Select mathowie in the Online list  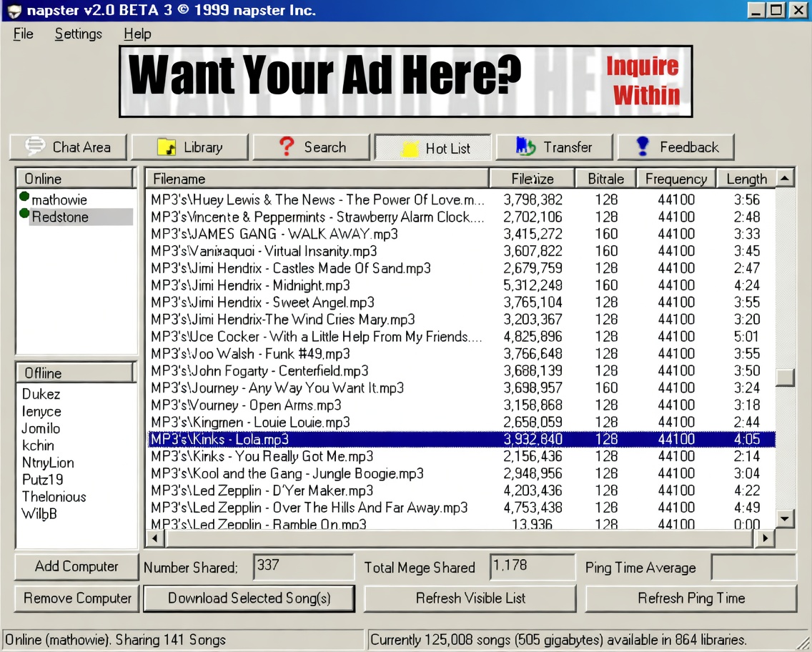pyautogui.click(x=59, y=200)
